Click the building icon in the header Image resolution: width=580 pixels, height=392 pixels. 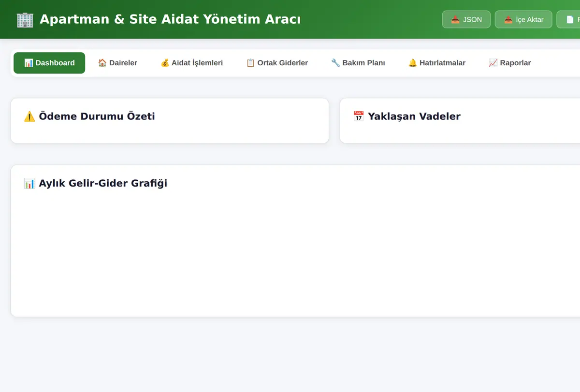click(25, 20)
